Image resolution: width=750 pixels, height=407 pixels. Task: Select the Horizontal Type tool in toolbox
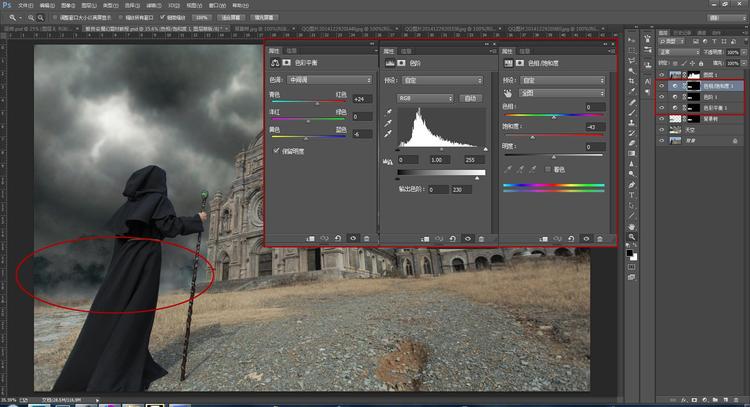632,195
